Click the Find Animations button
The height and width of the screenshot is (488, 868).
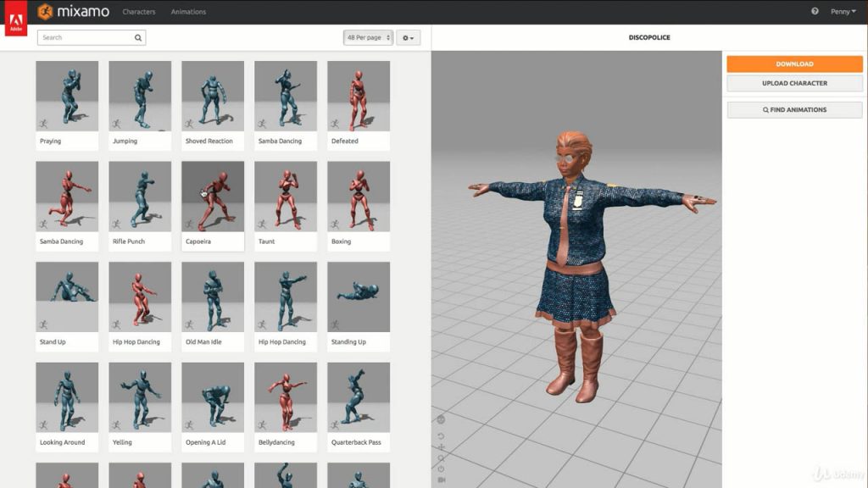794,109
